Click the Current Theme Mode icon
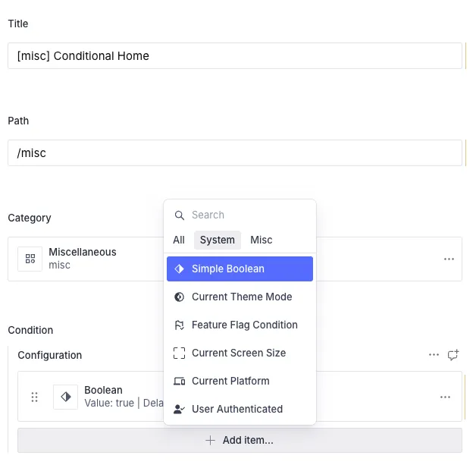The image size is (476, 468). tap(180, 297)
